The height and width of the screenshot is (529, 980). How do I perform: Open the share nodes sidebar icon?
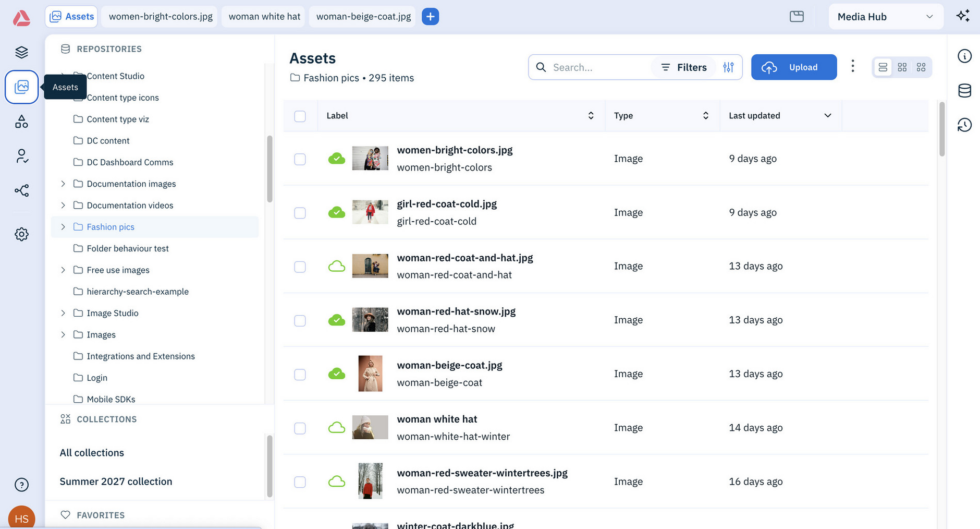(21, 190)
